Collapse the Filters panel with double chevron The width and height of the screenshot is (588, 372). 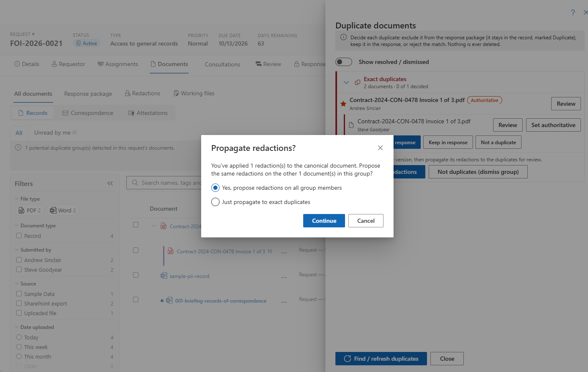point(110,183)
